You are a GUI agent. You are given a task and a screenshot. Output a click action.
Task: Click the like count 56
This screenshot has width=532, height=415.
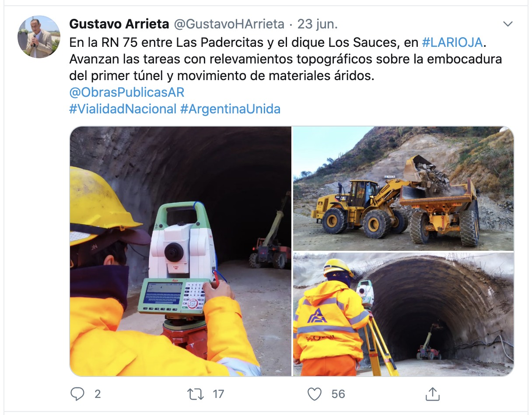coord(338,394)
